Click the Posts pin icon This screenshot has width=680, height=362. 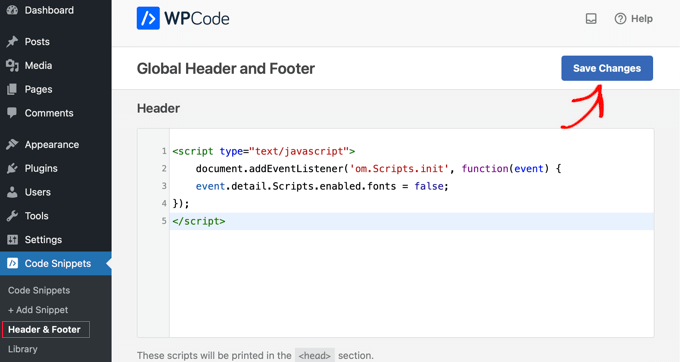pyautogui.click(x=12, y=42)
